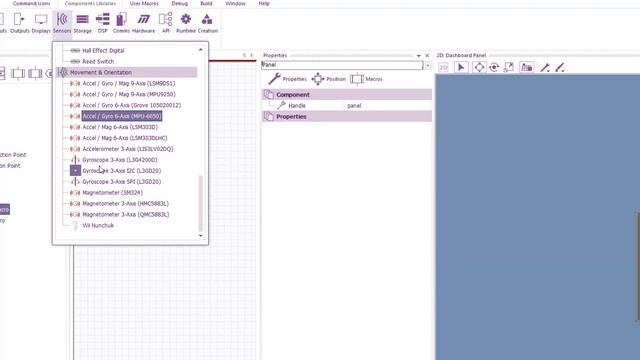Toggle the 2D view button in Dashboard Panel
Image resolution: width=640 pixels, height=360 pixels.
tap(443, 67)
